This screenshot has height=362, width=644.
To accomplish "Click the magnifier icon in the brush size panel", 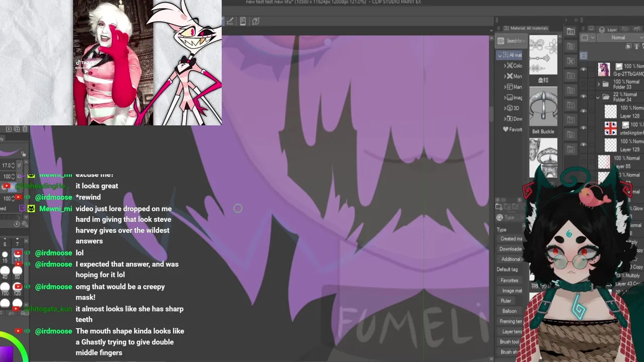I will point(24,224).
